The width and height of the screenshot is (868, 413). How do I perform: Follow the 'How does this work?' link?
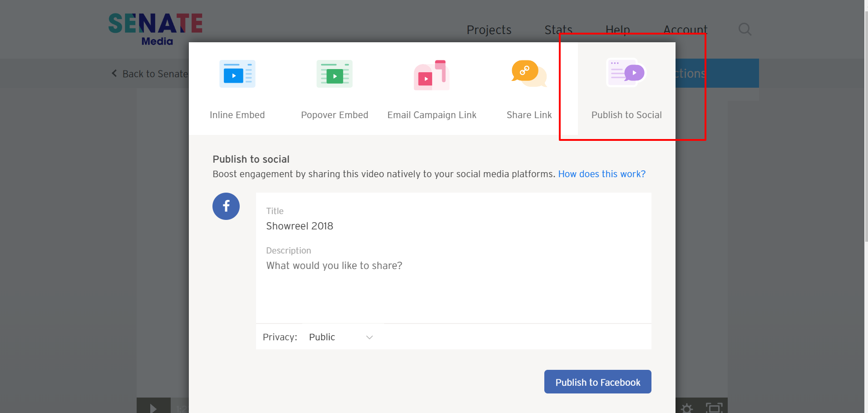click(602, 174)
